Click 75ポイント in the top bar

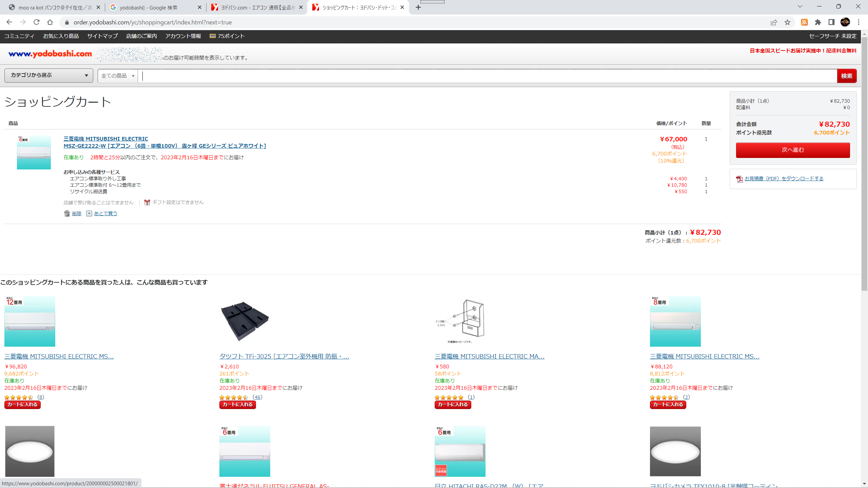pos(231,36)
